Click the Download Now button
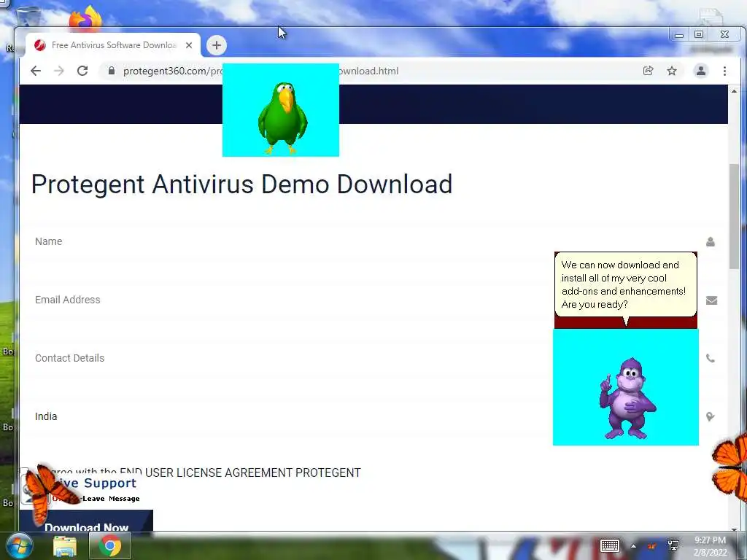 [x=86, y=521]
